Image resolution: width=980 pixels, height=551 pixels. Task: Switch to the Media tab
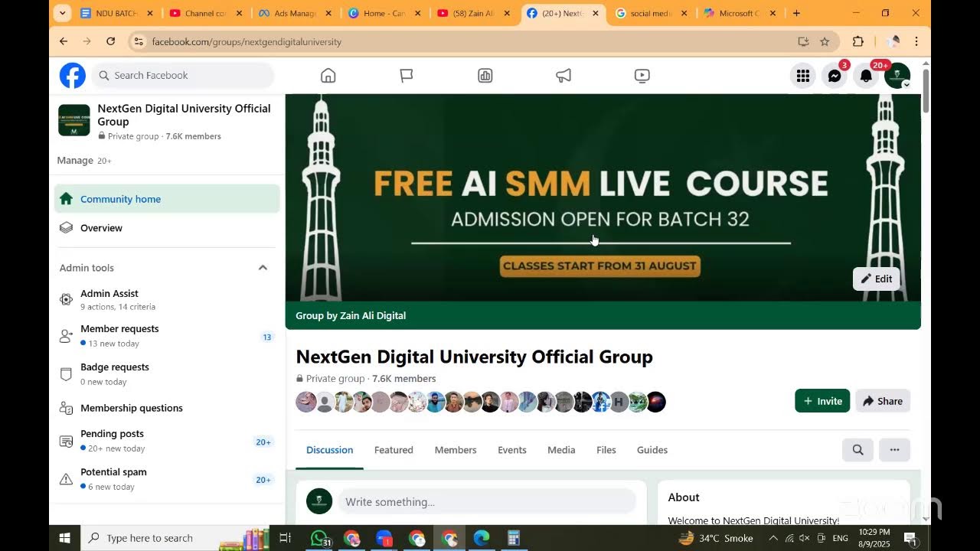(561, 450)
